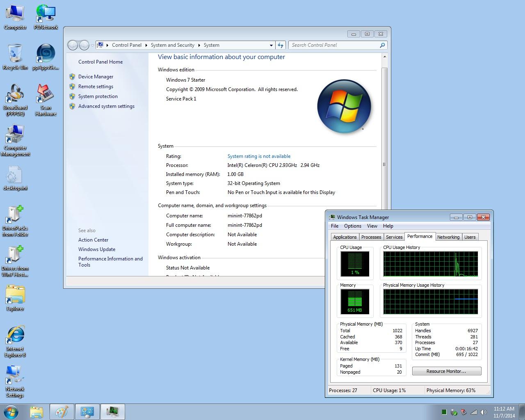
Task: Expand the root breadcrumb arrow before Control Panel
Action: tap(107, 45)
